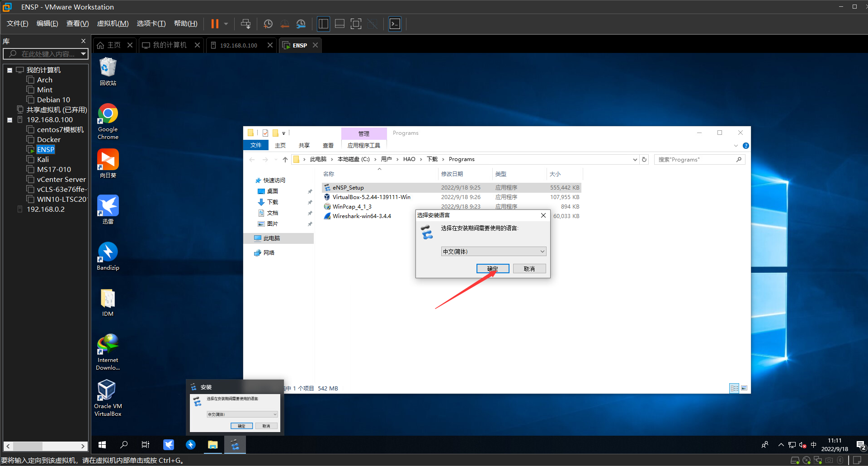Expand the address bar history dropdown
868x466 pixels.
[x=635, y=159]
